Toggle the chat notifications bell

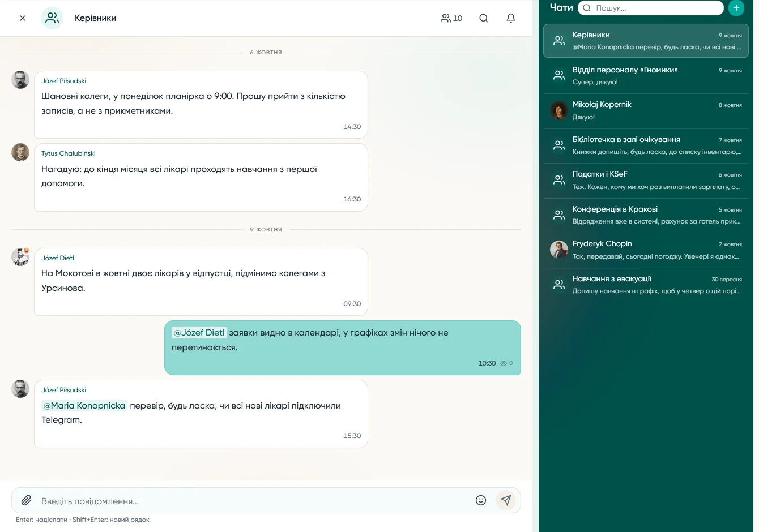click(x=511, y=18)
